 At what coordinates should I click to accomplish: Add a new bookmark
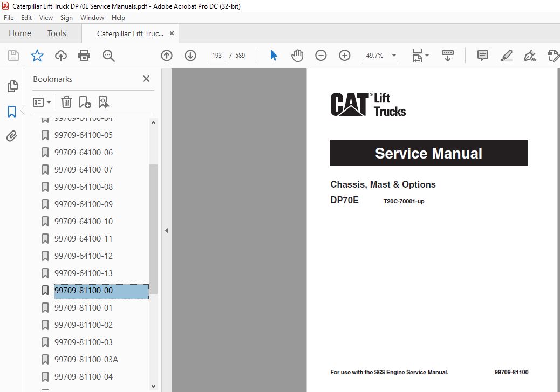point(85,102)
